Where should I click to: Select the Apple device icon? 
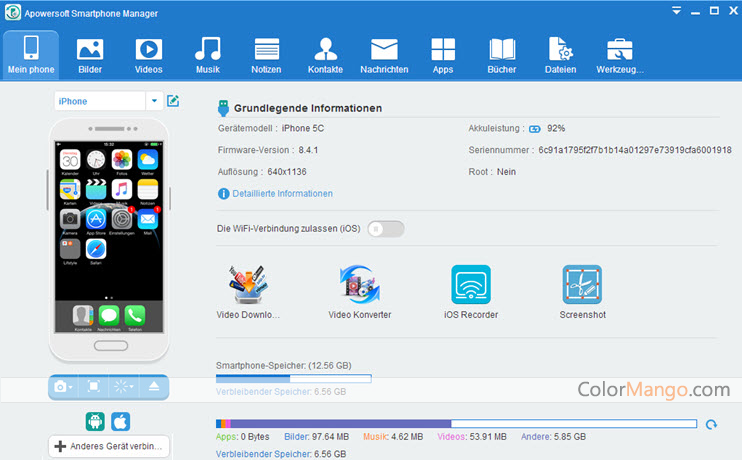121,421
